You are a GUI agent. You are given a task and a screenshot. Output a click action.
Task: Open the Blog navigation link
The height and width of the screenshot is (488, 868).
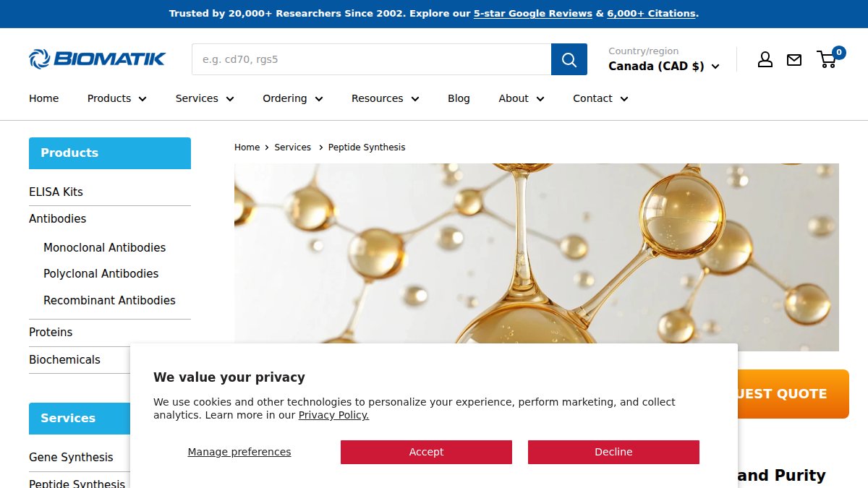pyautogui.click(x=459, y=98)
